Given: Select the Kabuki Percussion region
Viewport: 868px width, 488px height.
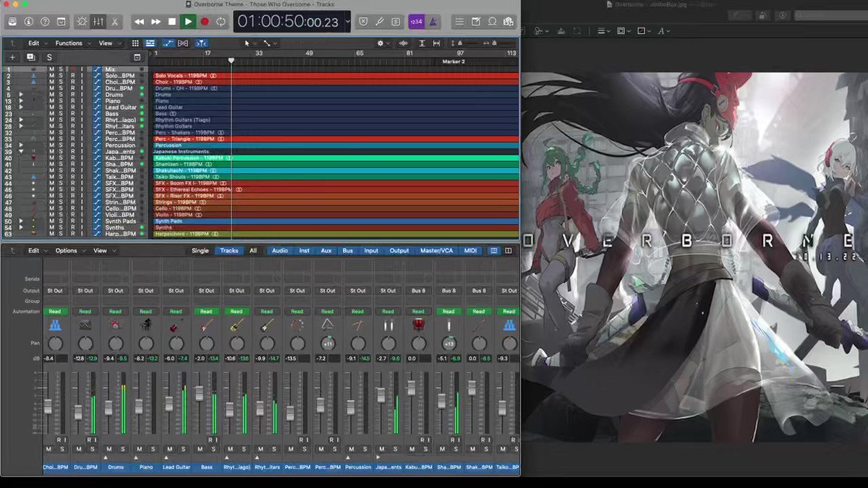Looking at the screenshot, I should [336, 158].
